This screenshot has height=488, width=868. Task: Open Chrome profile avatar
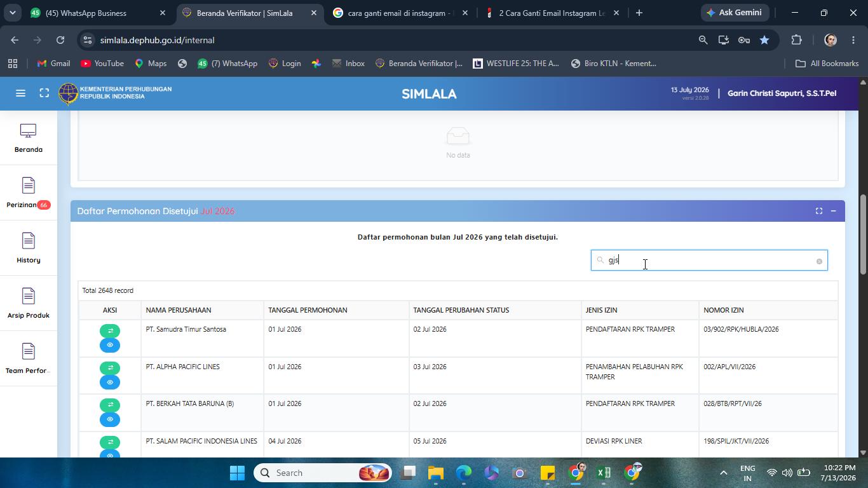pyautogui.click(x=831, y=40)
